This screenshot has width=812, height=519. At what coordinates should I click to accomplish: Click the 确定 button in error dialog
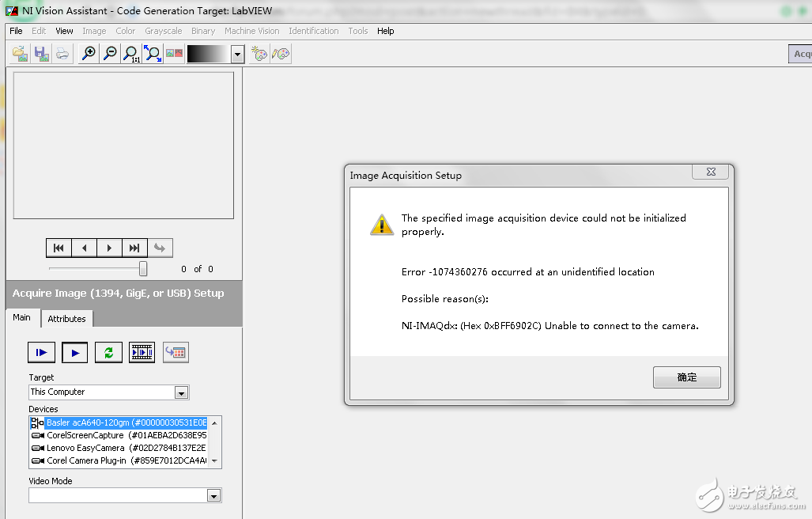(x=686, y=377)
